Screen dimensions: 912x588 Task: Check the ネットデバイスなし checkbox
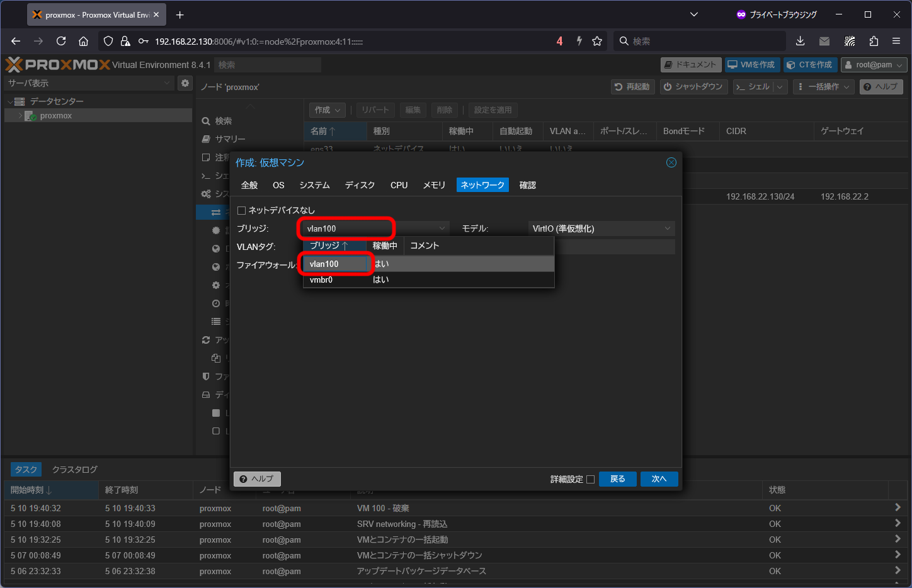241,210
